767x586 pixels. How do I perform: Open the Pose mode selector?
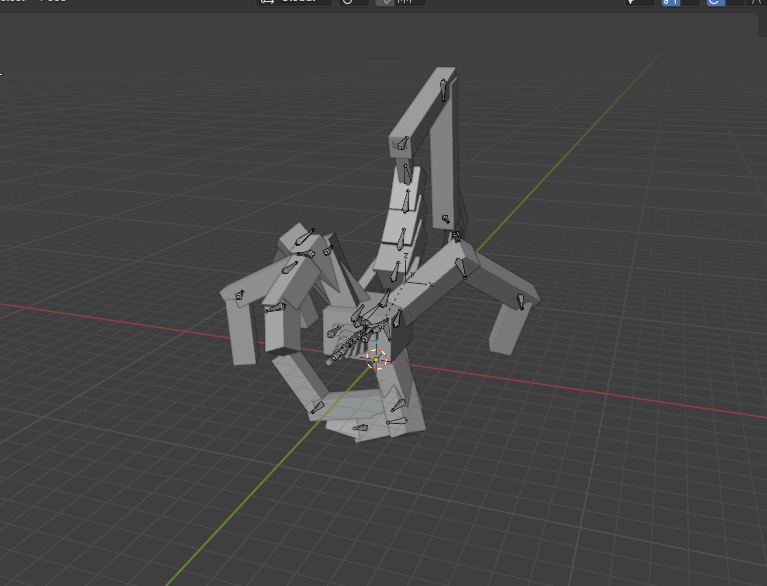tap(40, 2)
